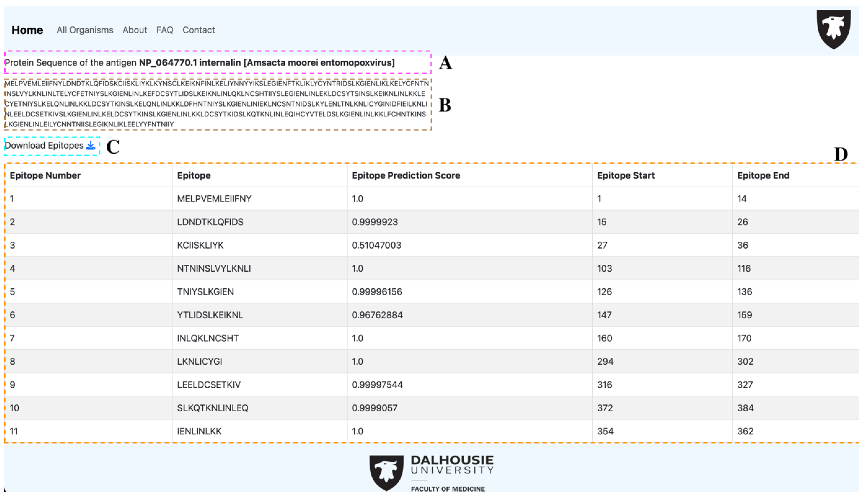Click the LEELDCSETKIV epitope cell
868x499 pixels.
(x=209, y=384)
